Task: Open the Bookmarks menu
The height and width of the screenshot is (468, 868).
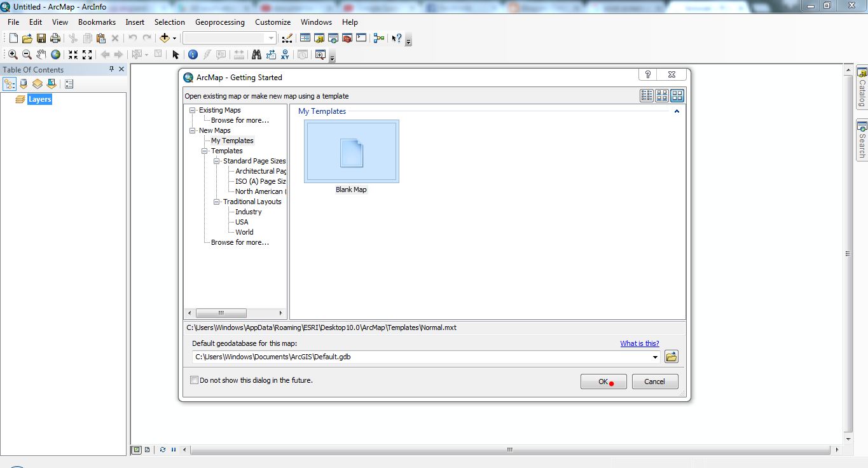Action: pyautogui.click(x=97, y=22)
